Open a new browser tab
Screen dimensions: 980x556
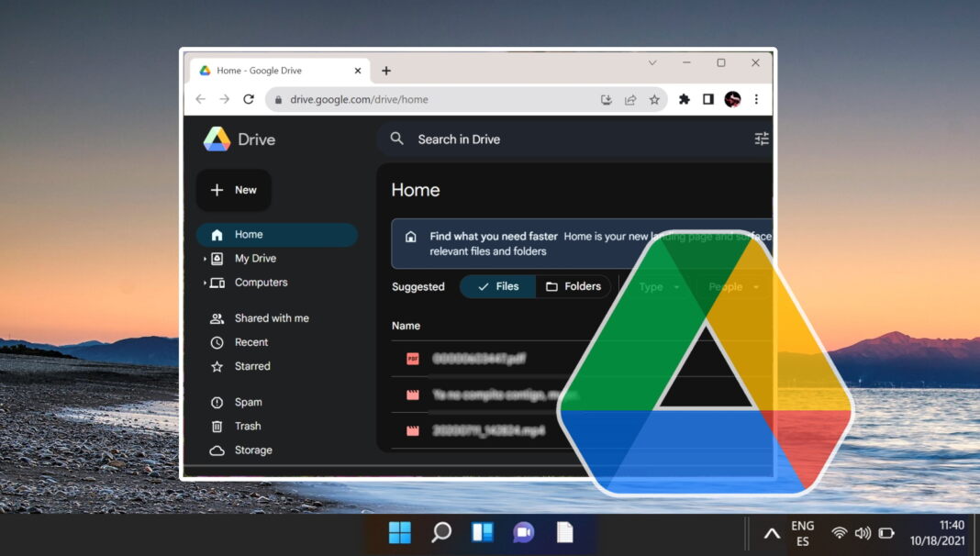tap(386, 71)
